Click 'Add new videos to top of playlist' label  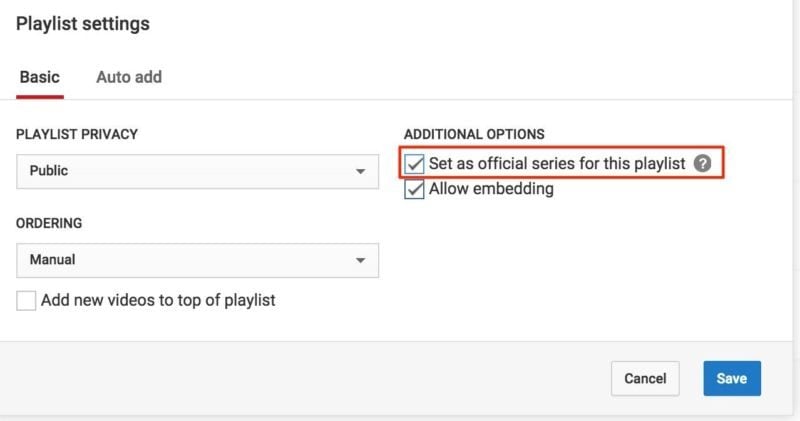click(x=158, y=300)
